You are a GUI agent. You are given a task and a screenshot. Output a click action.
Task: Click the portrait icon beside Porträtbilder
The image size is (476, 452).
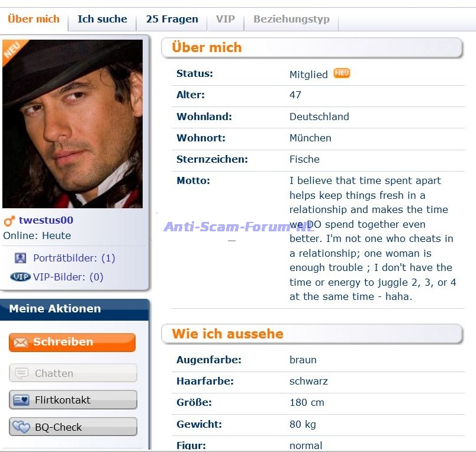pos(21,258)
